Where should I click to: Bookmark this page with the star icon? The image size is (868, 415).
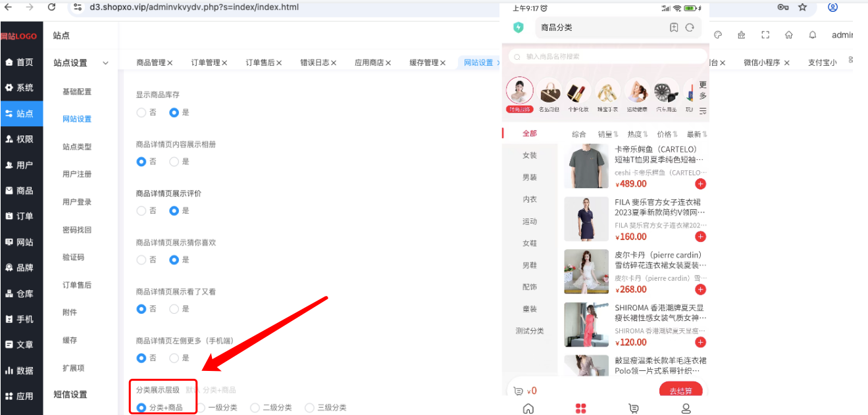tap(802, 7)
